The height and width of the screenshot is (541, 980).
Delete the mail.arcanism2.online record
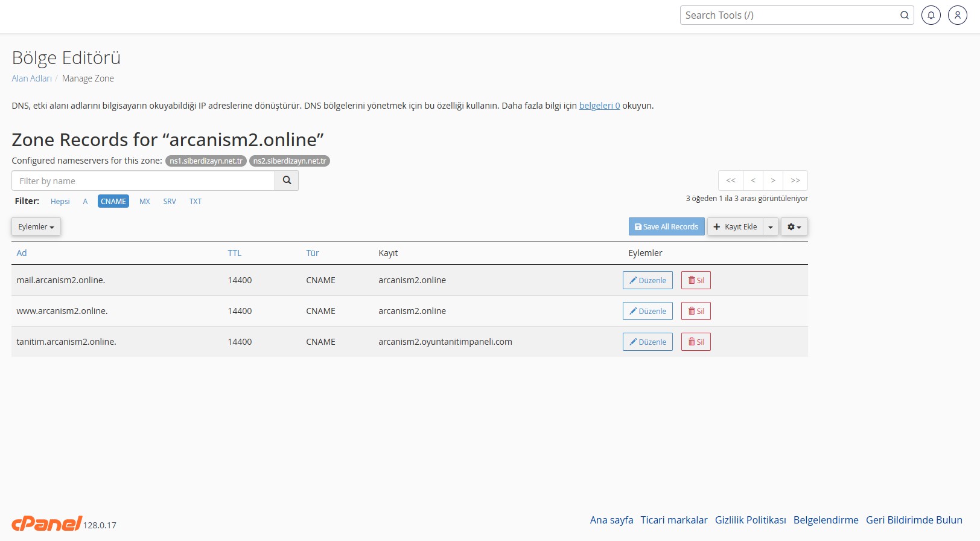(x=696, y=280)
